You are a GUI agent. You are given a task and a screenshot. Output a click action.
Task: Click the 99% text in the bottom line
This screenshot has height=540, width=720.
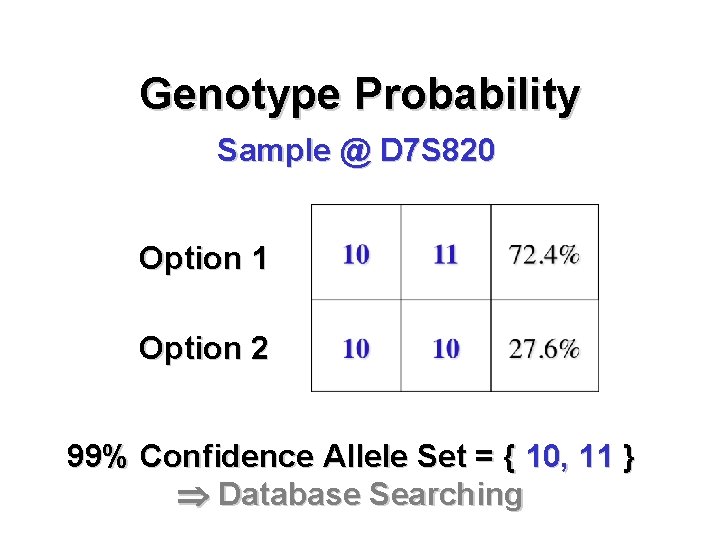coord(98,457)
